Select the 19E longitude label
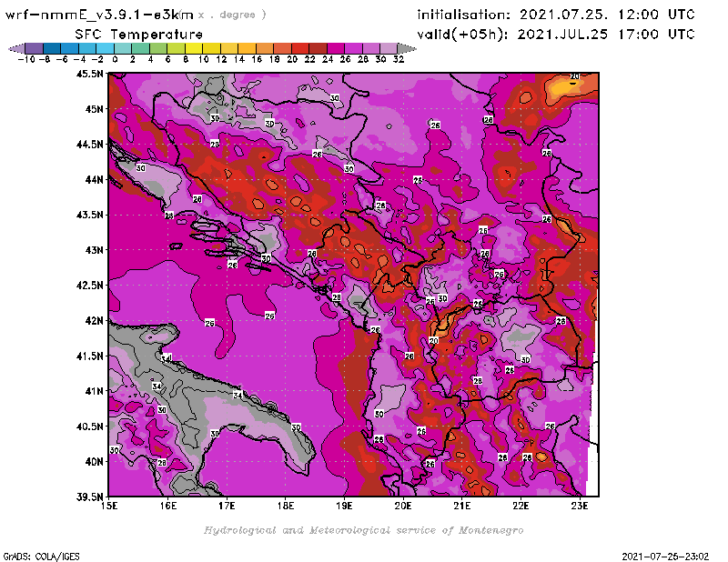Screen dimensions: 728x562 coord(344,506)
